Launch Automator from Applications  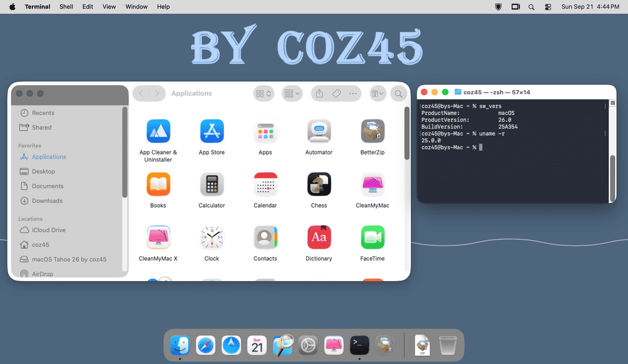[x=319, y=131]
